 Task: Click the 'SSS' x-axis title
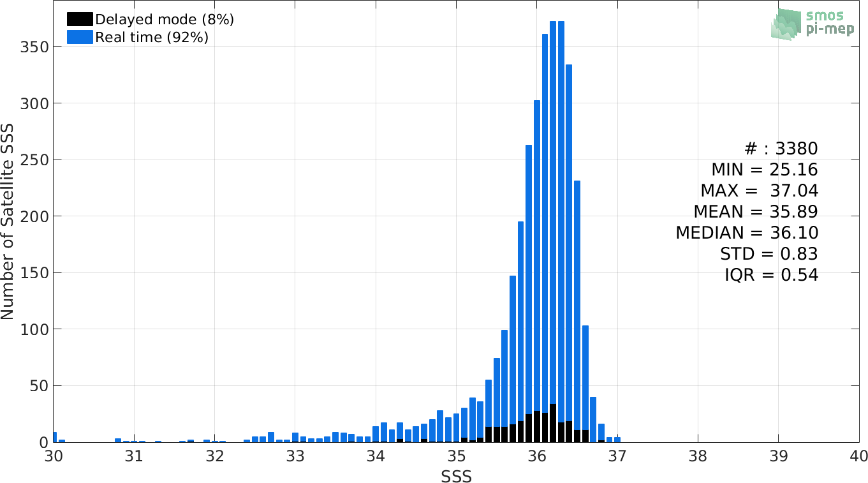pos(456,476)
